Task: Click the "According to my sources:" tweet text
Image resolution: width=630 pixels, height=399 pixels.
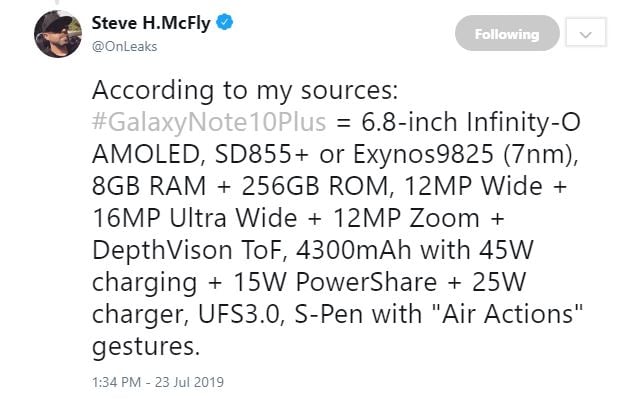Action: coord(245,91)
